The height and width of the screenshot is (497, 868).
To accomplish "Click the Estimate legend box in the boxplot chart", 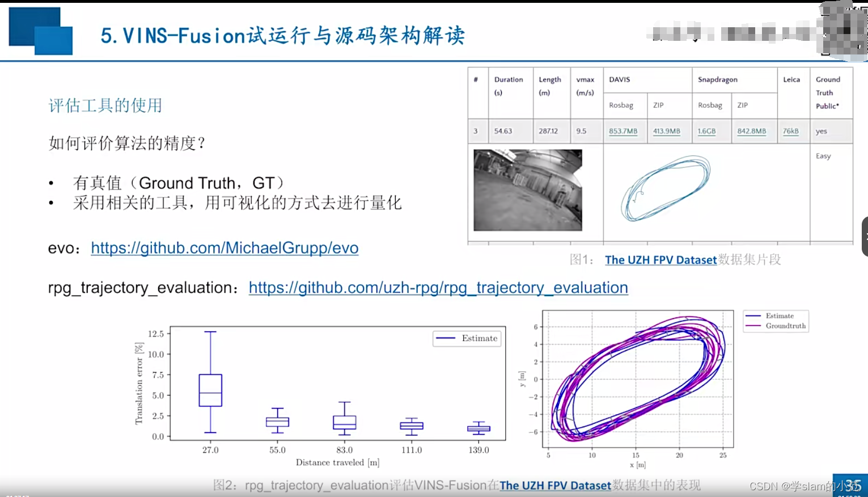I will point(466,338).
